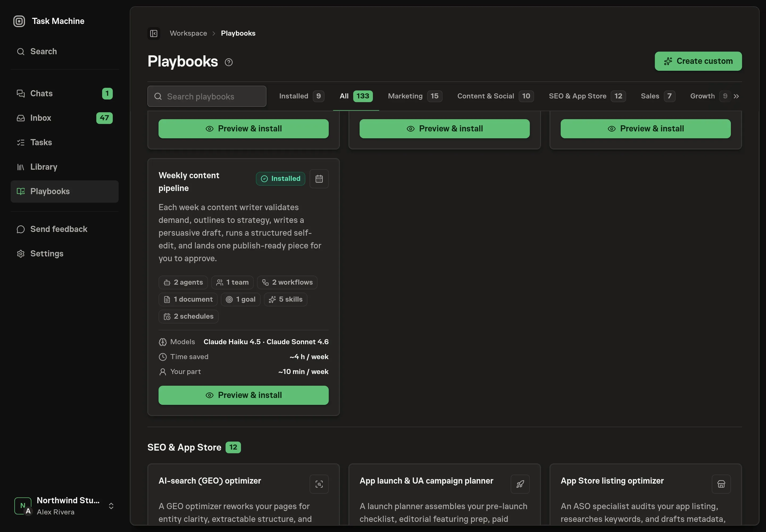The height and width of the screenshot is (532, 766).
Task: Click the AI-search (GEO) optimizer scan icon
Action: tap(319, 484)
